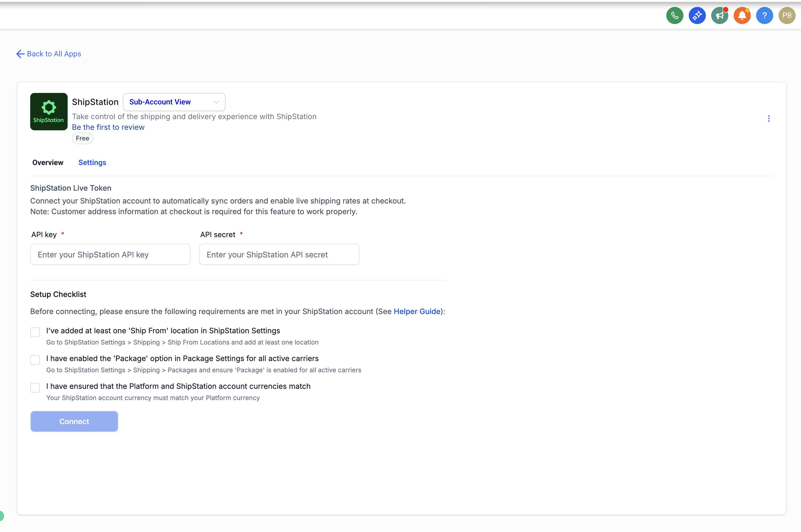
Task: Focus the ShipStation API key field
Action: pos(110,255)
